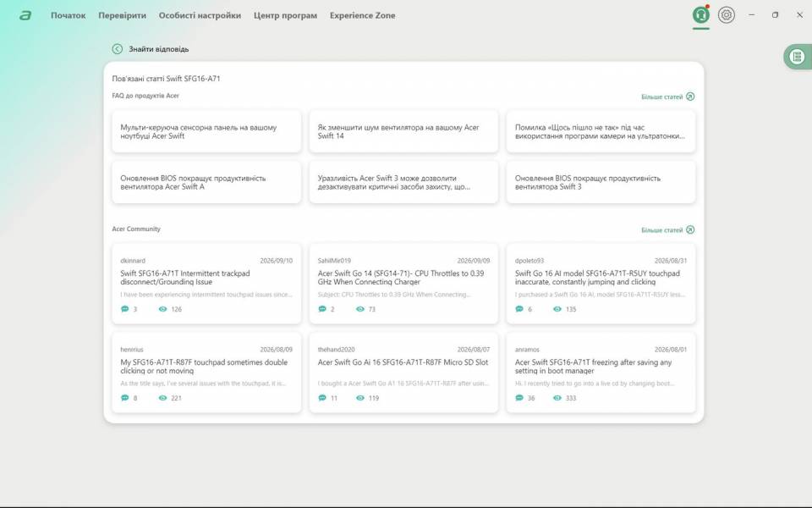The height and width of the screenshot is (508, 812).
Task: Click comments icon on henrrius post
Action: (125, 398)
